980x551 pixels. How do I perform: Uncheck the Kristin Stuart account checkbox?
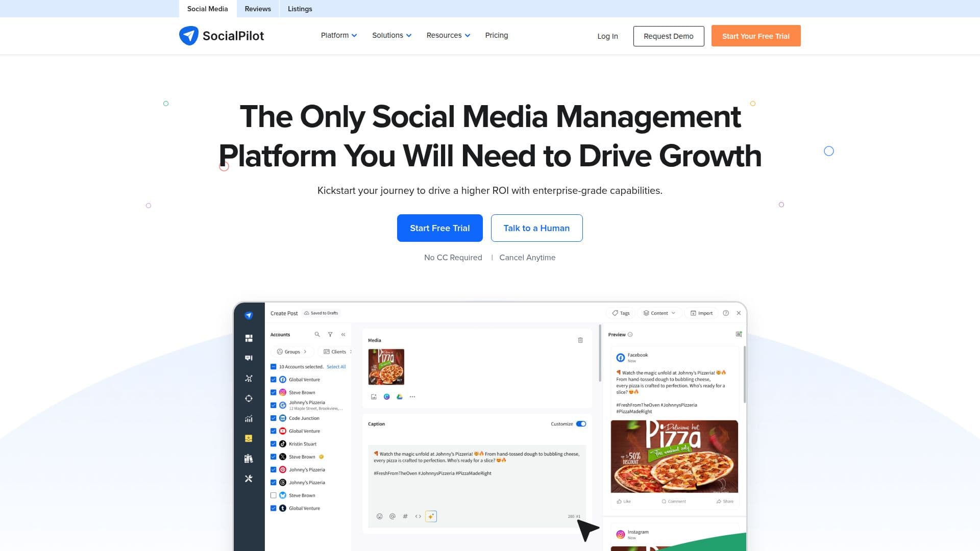coord(274,444)
